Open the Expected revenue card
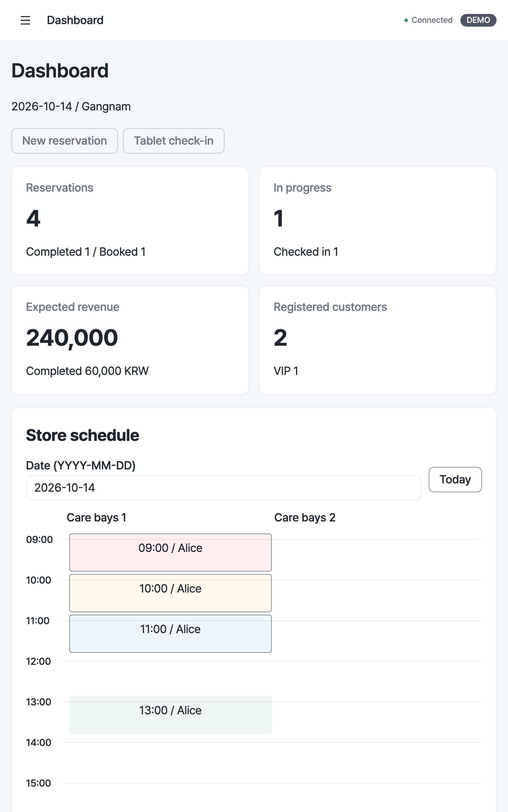Screen dimensions: 508x812 pos(130,340)
